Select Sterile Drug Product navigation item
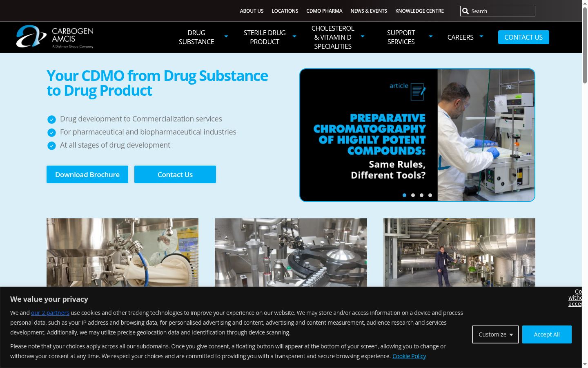The height and width of the screenshot is (368, 588). [x=265, y=37]
